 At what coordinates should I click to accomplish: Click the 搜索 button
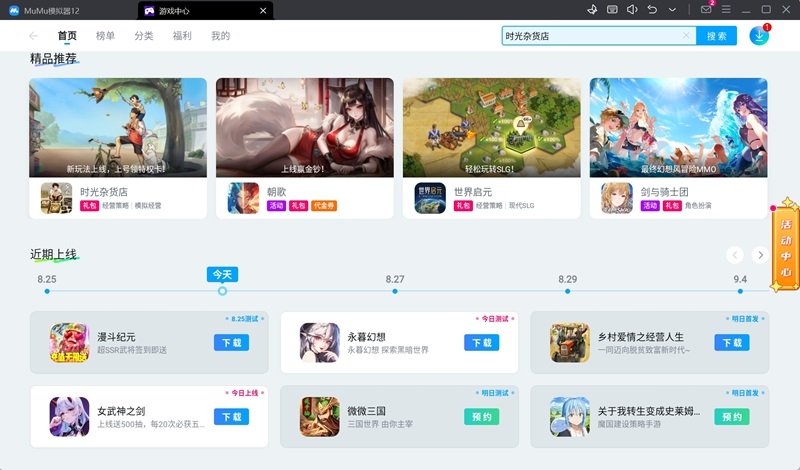coord(716,36)
